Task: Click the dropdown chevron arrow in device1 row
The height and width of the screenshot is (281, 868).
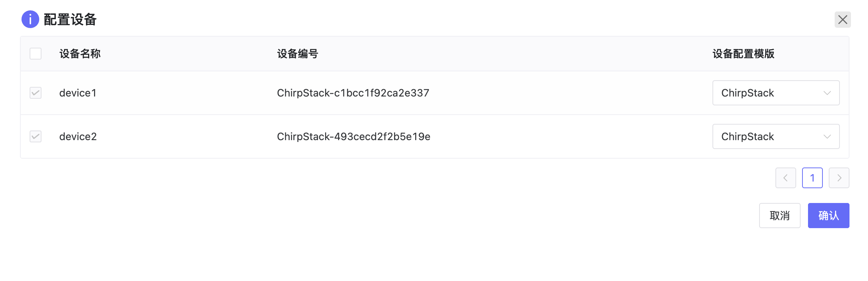Action: point(827,93)
